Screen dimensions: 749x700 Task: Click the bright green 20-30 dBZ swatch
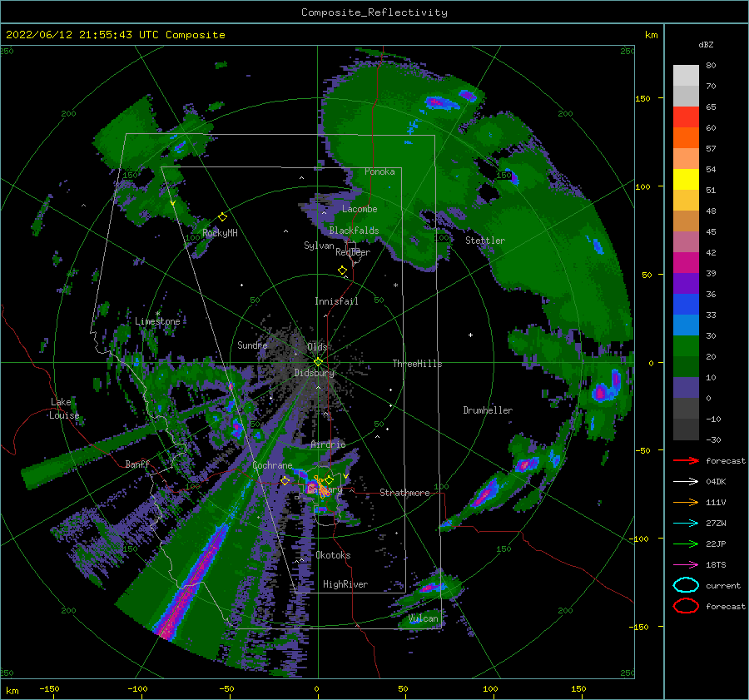pos(686,345)
